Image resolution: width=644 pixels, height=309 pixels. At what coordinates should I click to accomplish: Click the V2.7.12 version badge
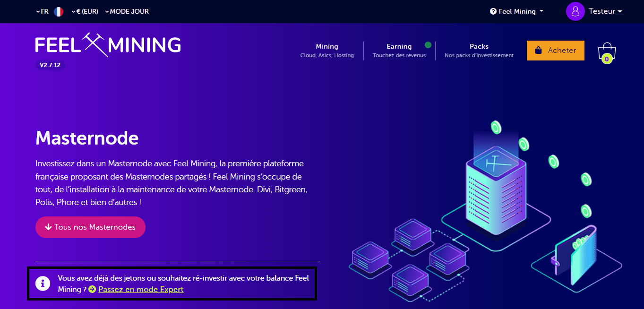click(x=49, y=65)
